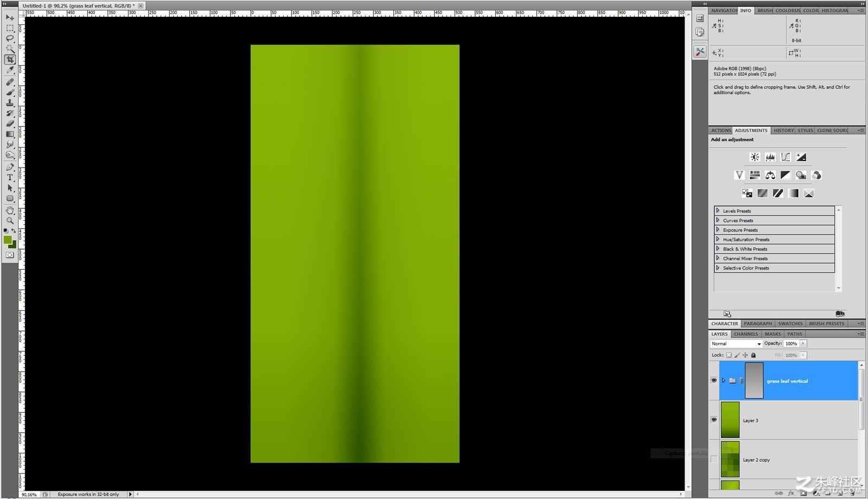Open the Swatches tab
868x499 pixels.
(x=790, y=324)
